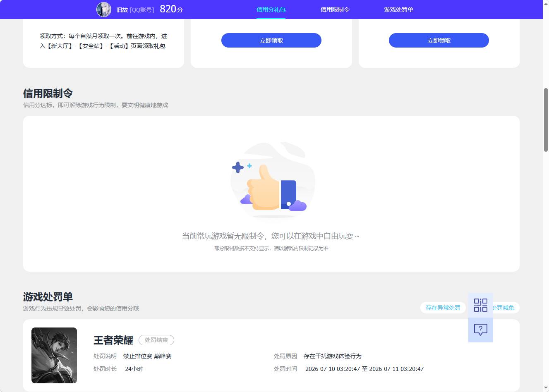Click the 820 credit score
549x392 pixels.
171,9
